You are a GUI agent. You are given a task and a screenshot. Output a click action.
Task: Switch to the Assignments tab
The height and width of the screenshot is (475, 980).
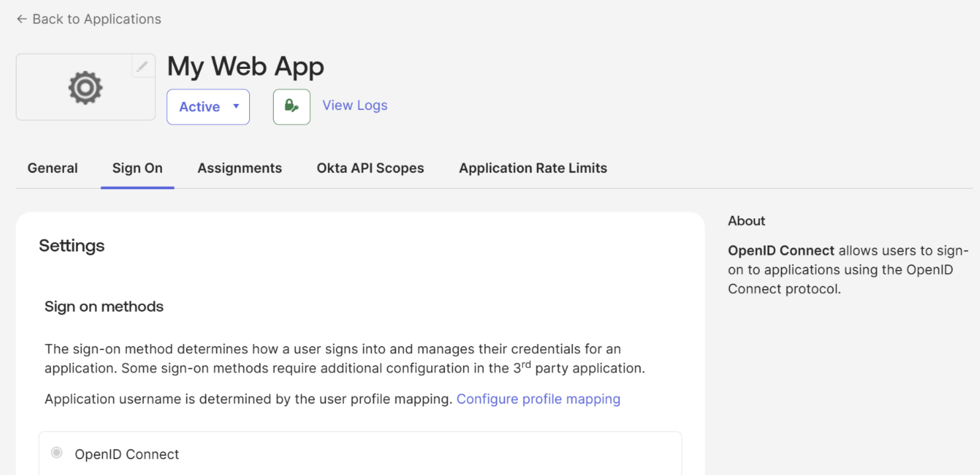tap(239, 168)
